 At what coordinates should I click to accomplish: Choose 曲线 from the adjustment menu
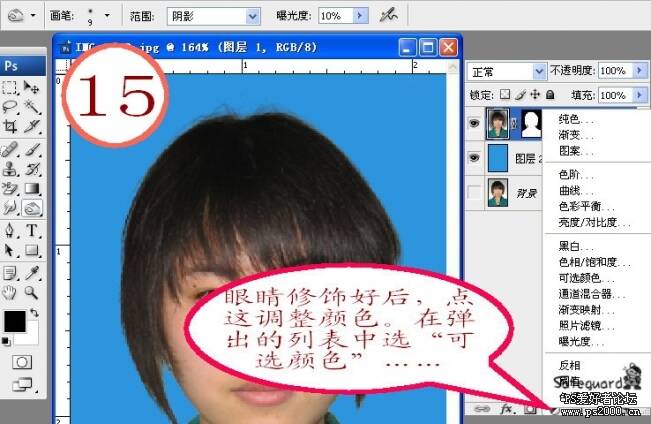[574, 192]
